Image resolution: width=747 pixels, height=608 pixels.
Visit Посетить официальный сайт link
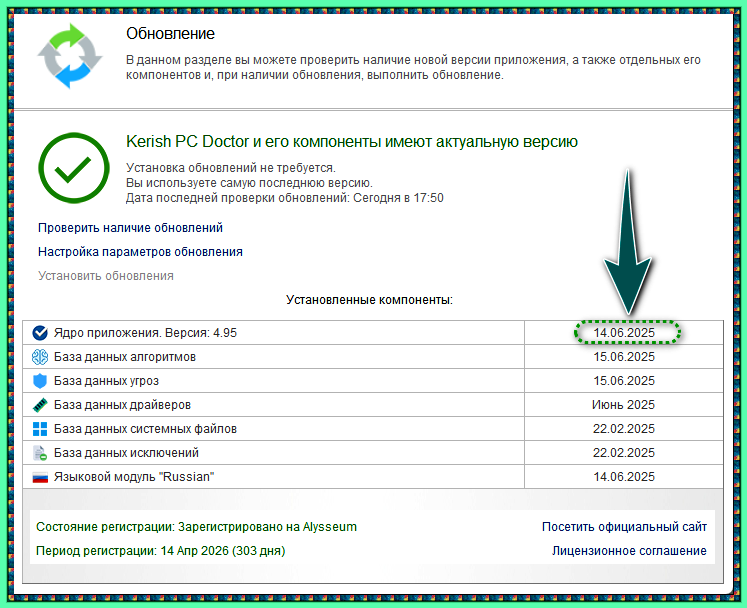(624, 527)
